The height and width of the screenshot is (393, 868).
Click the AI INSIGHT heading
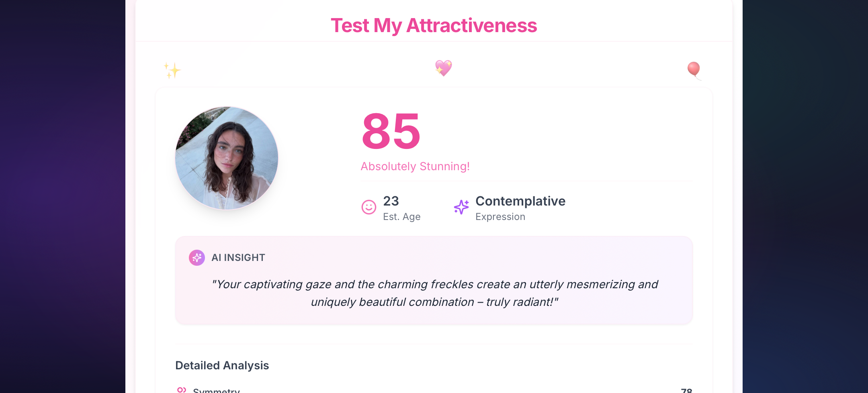tap(238, 258)
